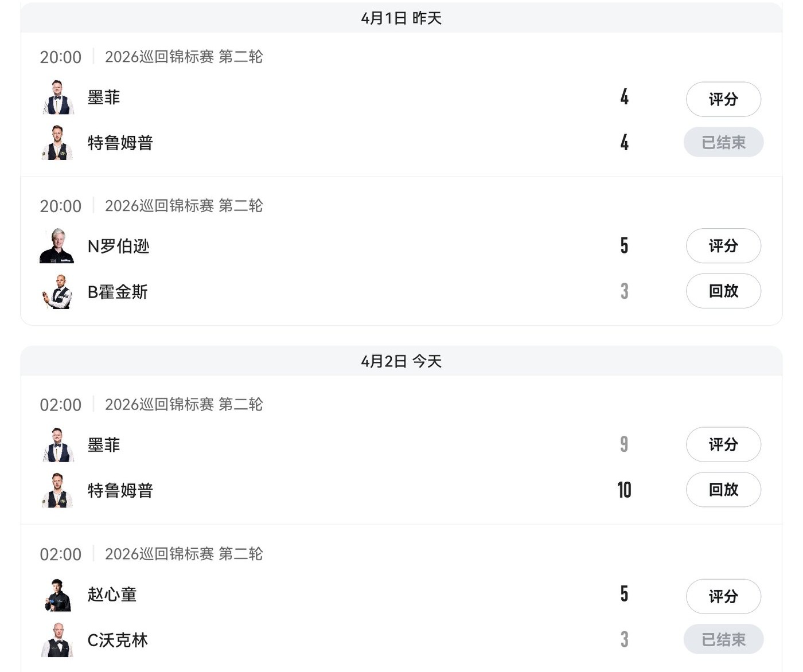This screenshot has width=803, height=672.
Task: Click 已结束 on 赵心童 vs C沃克林 match
Action: coord(723,639)
